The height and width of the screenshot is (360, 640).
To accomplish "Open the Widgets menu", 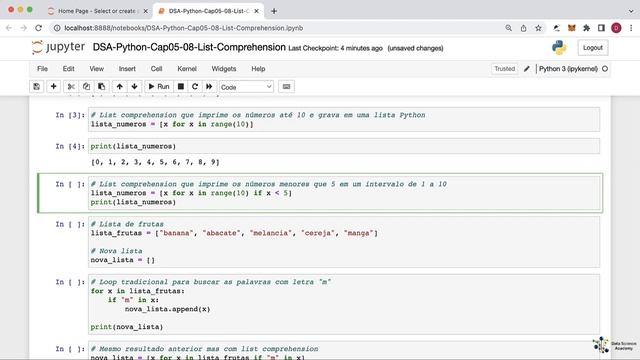I will point(224,69).
